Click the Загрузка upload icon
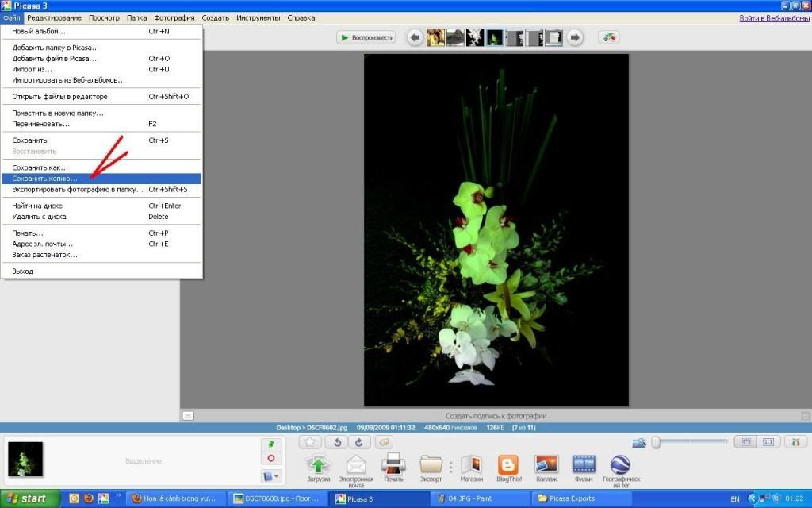 point(318,465)
